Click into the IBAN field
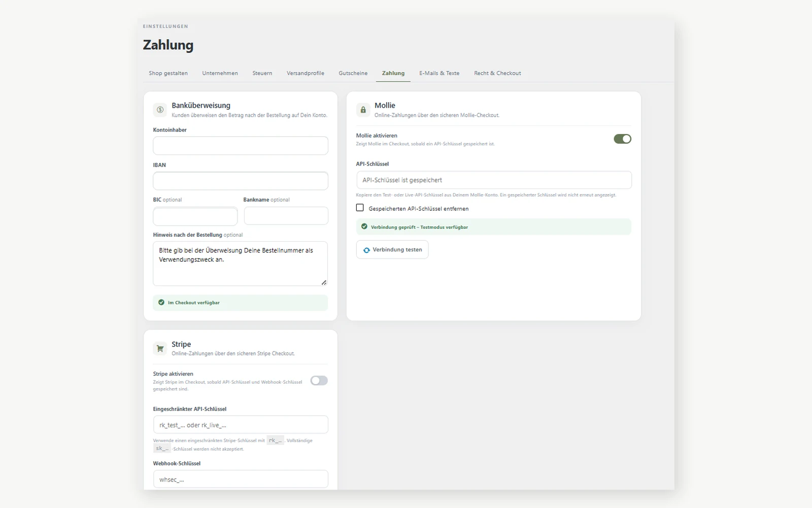Image resolution: width=812 pixels, height=508 pixels. (241, 181)
